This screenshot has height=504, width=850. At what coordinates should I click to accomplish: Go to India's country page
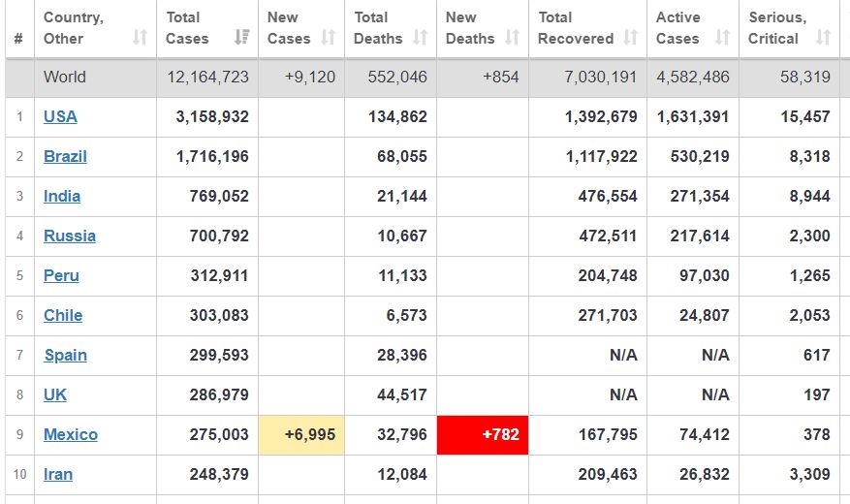coord(62,196)
